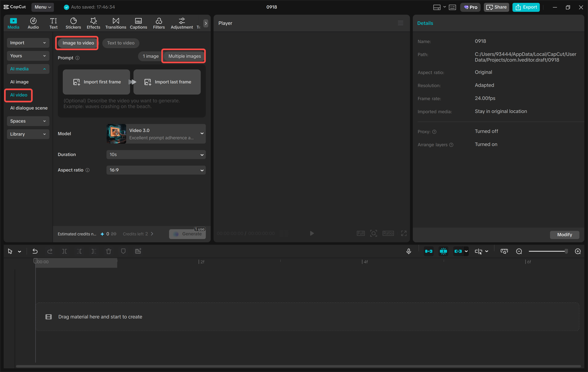The image size is (588, 372).
Task: Open the Menu at top left
Action: (x=42, y=7)
